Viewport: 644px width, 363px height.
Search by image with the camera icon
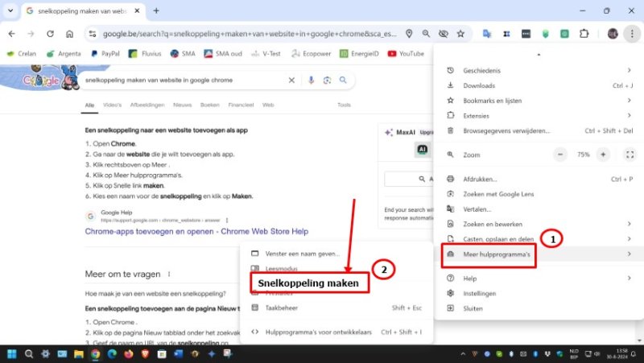(327, 80)
